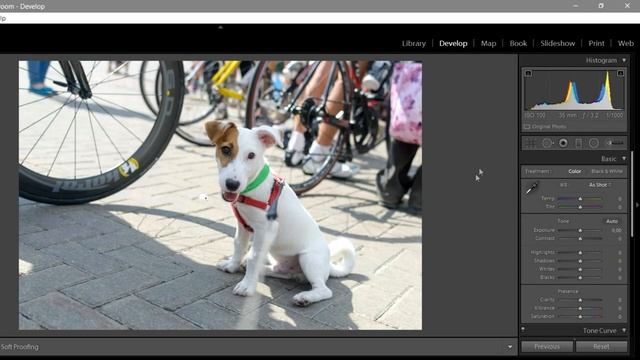
Task: Click the histogram graph
Action: point(574,90)
